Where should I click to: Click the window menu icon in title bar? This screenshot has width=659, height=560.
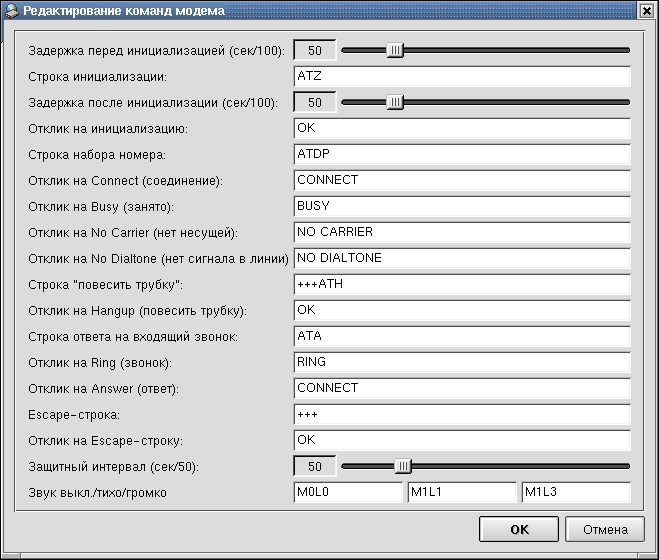click(11, 10)
